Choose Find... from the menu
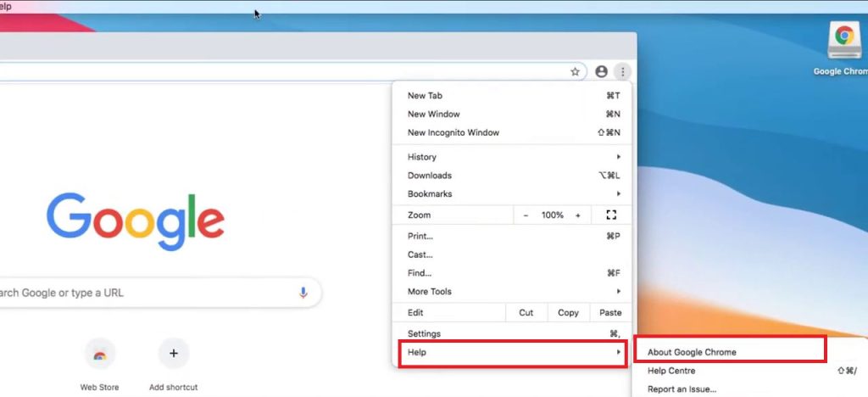The height and width of the screenshot is (397, 868). pyautogui.click(x=511, y=273)
